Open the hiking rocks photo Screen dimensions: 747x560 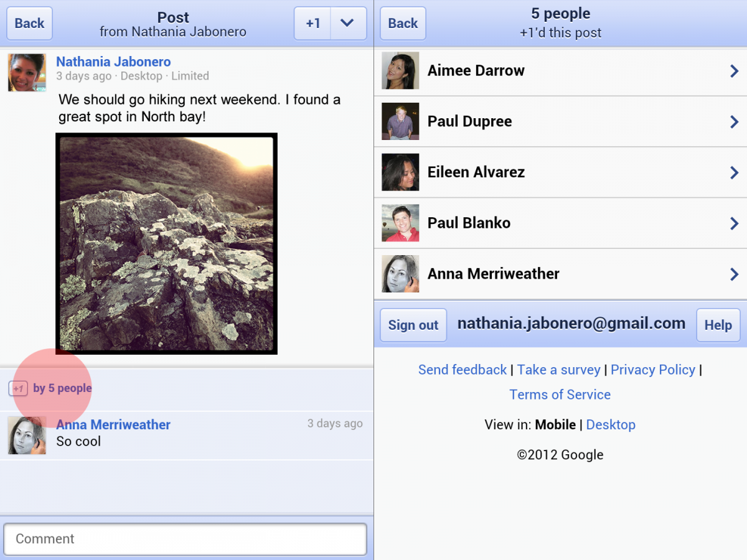[x=166, y=243]
